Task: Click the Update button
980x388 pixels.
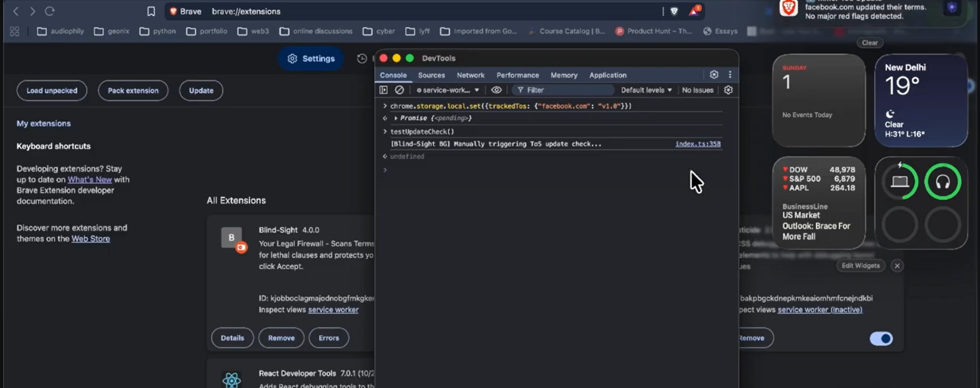Action: pos(201,91)
